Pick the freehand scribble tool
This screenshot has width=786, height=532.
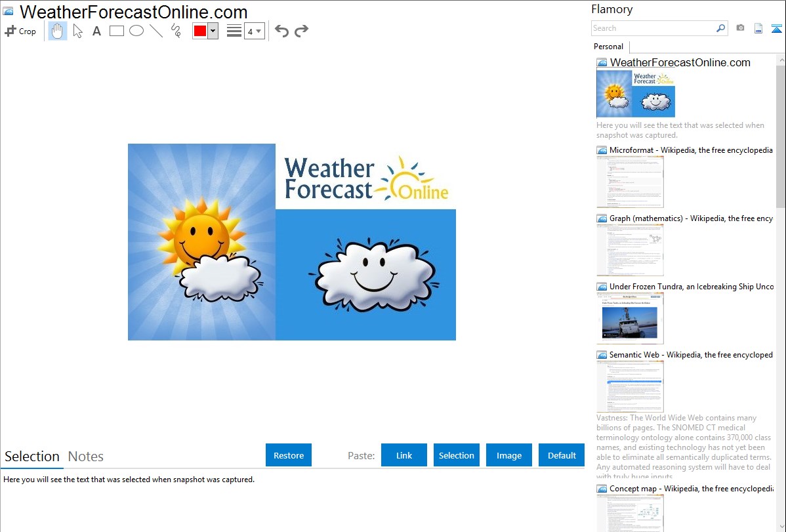click(176, 31)
